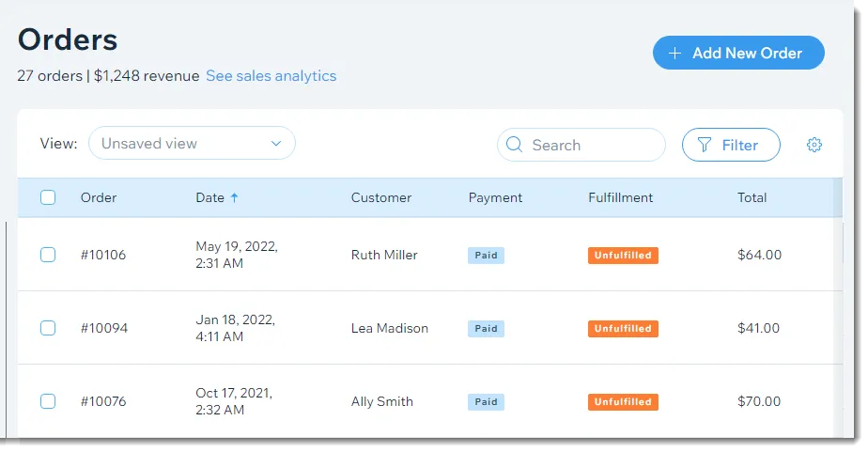The image size is (868, 452).
Task: Sort by the Customer column header
Action: pyautogui.click(x=380, y=197)
